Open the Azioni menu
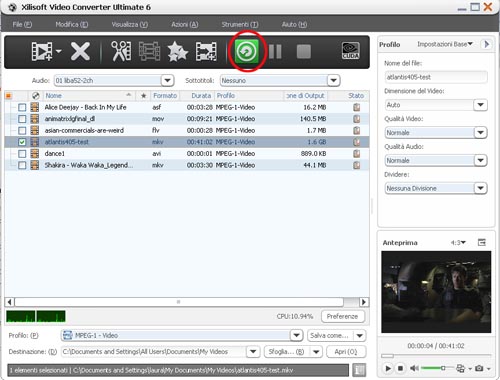Viewport: 500px width, 380px height. point(185,24)
